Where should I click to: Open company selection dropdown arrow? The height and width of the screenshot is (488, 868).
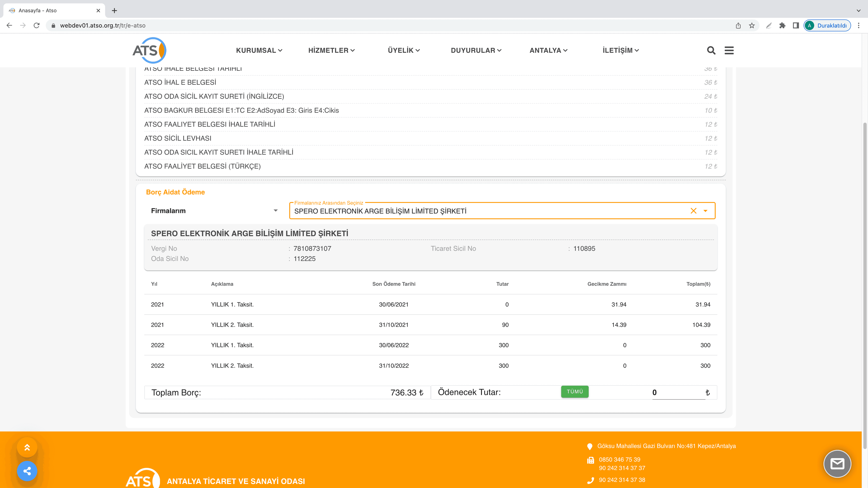point(705,211)
